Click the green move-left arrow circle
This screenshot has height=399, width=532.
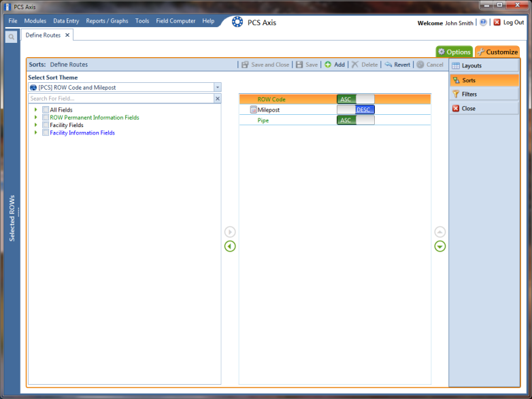(230, 246)
